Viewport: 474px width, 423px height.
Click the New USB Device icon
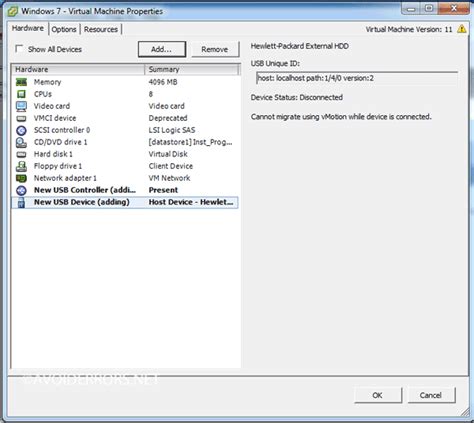point(21,202)
